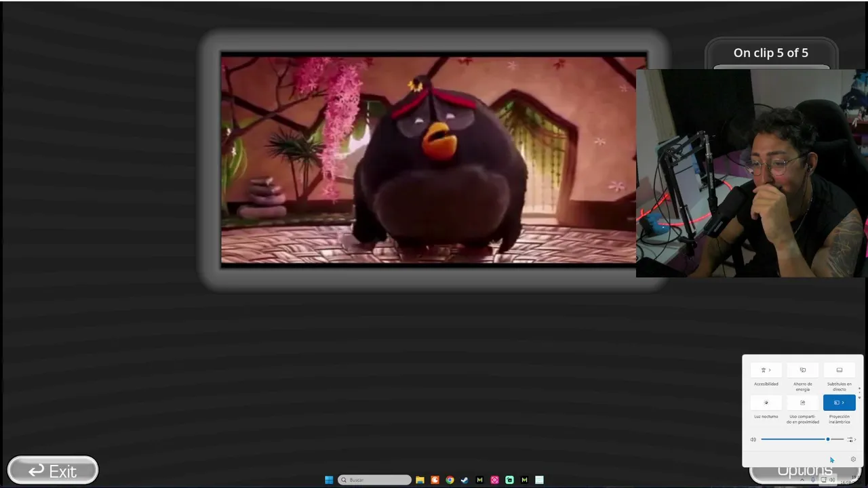868x488 pixels.
Task: Show hidden system tray icons
Action: 802,480
